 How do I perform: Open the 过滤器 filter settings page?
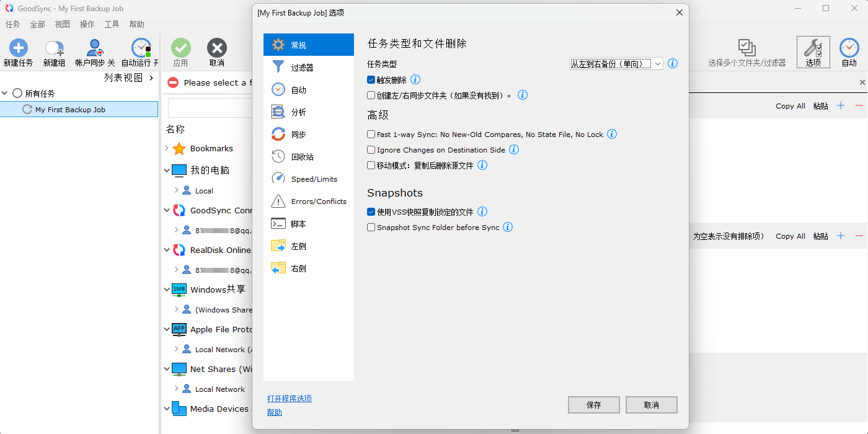point(302,68)
